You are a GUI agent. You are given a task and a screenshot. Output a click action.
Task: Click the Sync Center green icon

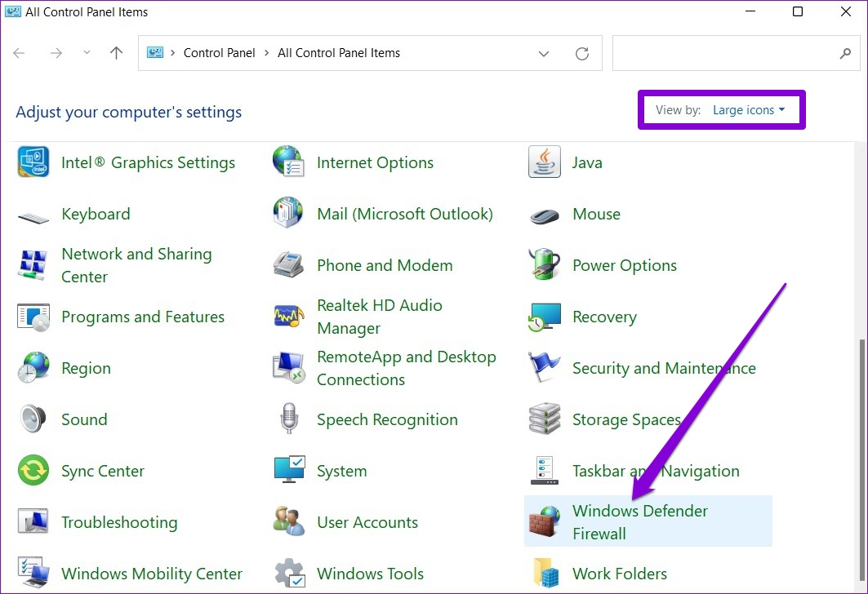[33, 471]
